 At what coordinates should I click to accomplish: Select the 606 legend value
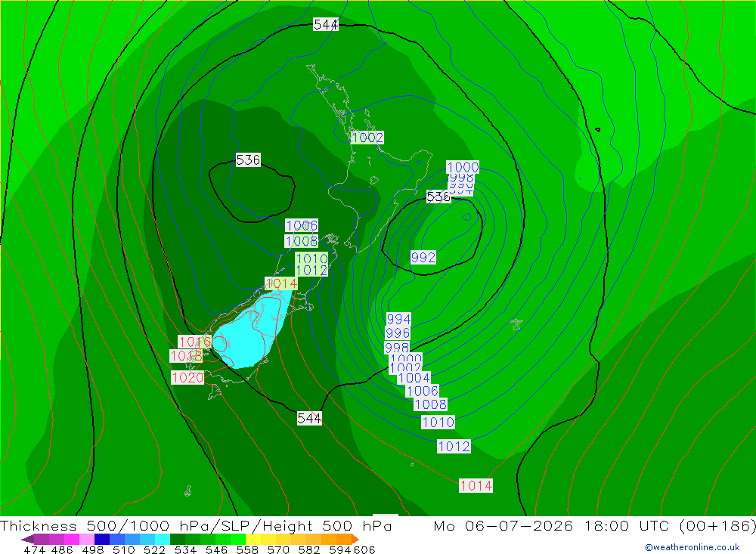click(x=364, y=549)
